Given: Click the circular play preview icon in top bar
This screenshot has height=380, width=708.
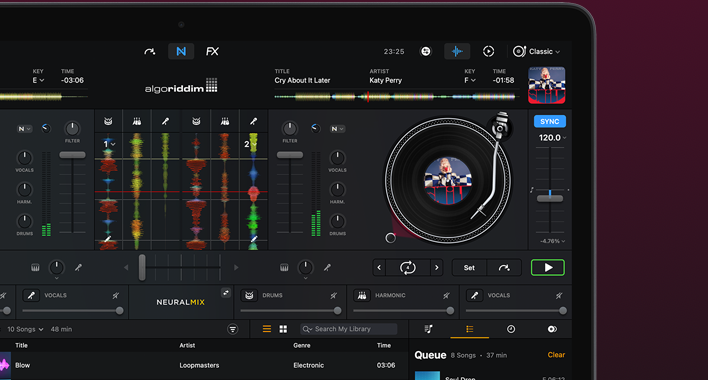Looking at the screenshot, I should tap(488, 51).
